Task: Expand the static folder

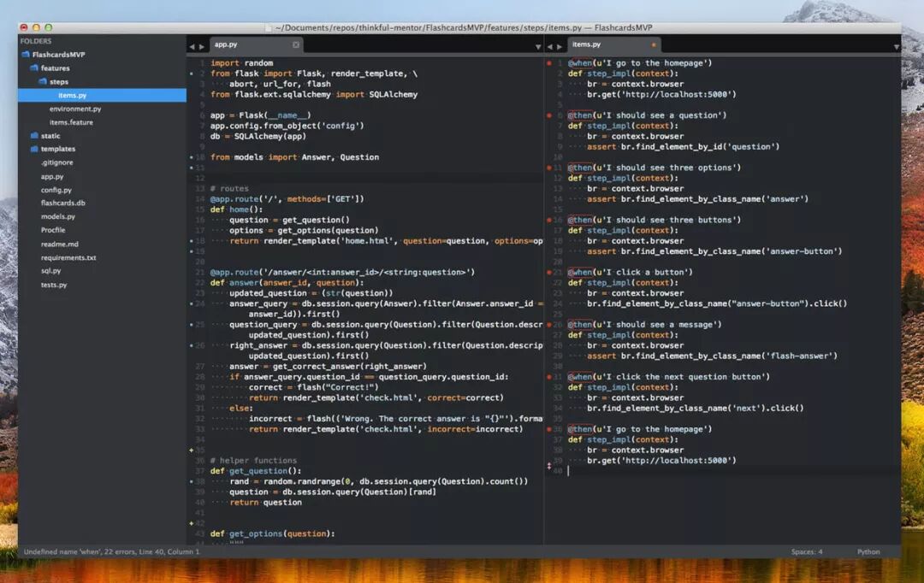Action: 34,135
